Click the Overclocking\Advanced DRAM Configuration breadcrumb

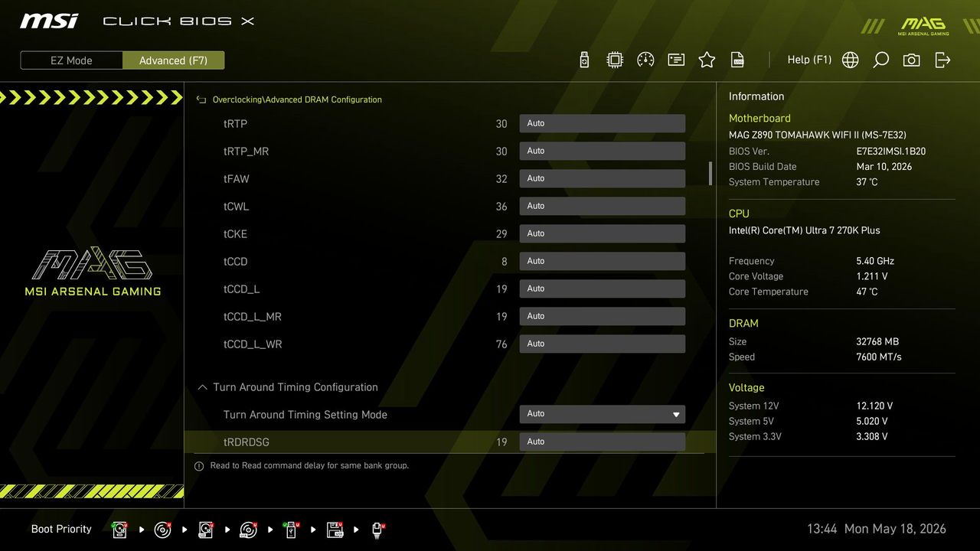tap(297, 99)
